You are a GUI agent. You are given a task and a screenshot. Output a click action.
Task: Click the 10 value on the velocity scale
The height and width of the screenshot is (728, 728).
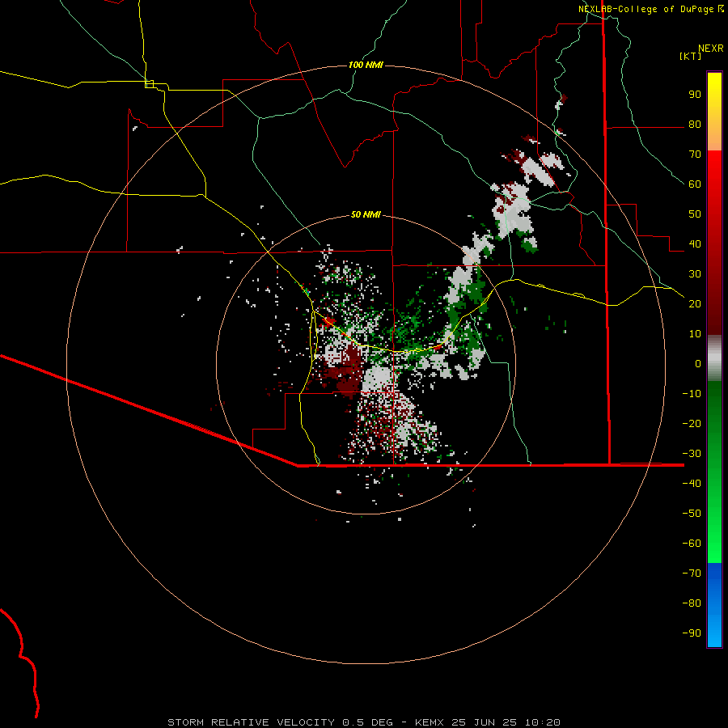(x=695, y=334)
